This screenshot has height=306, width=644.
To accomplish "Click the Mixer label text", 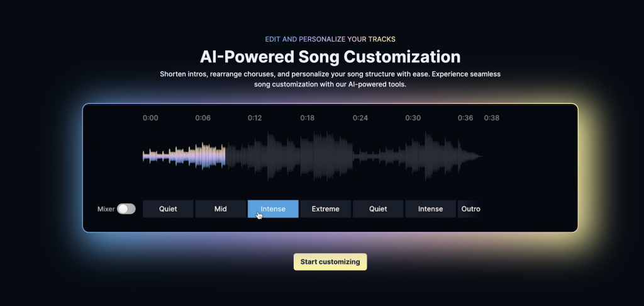I will (106, 209).
